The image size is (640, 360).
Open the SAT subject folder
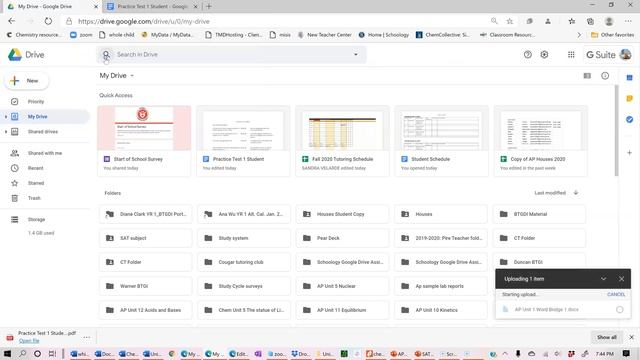pyautogui.click(x=145, y=238)
